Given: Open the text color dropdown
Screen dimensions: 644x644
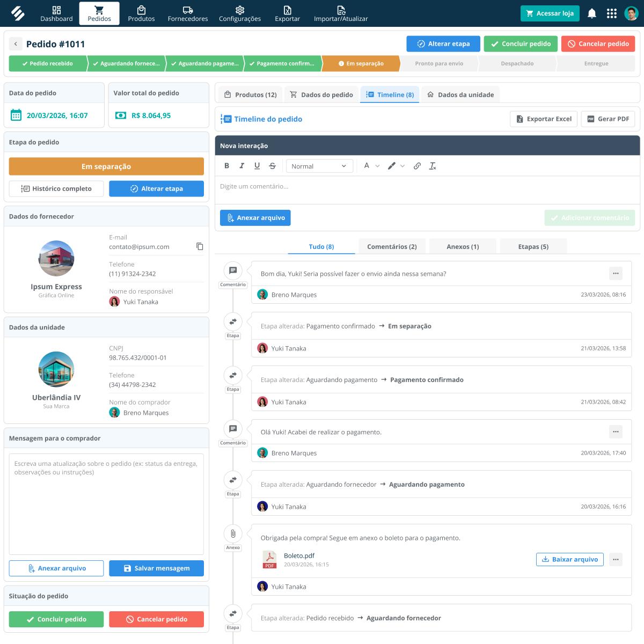Looking at the screenshot, I should (371, 166).
